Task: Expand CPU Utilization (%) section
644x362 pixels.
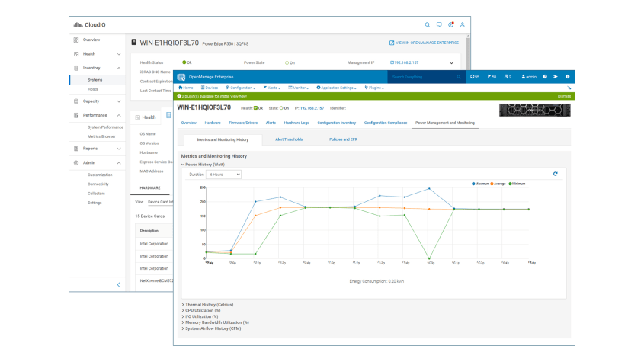Action: tap(202, 310)
